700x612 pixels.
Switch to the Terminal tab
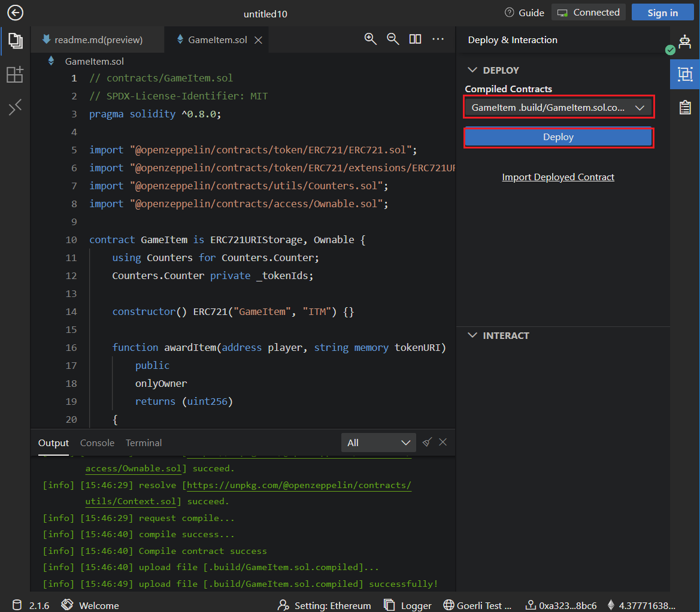pyautogui.click(x=144, y=443)
